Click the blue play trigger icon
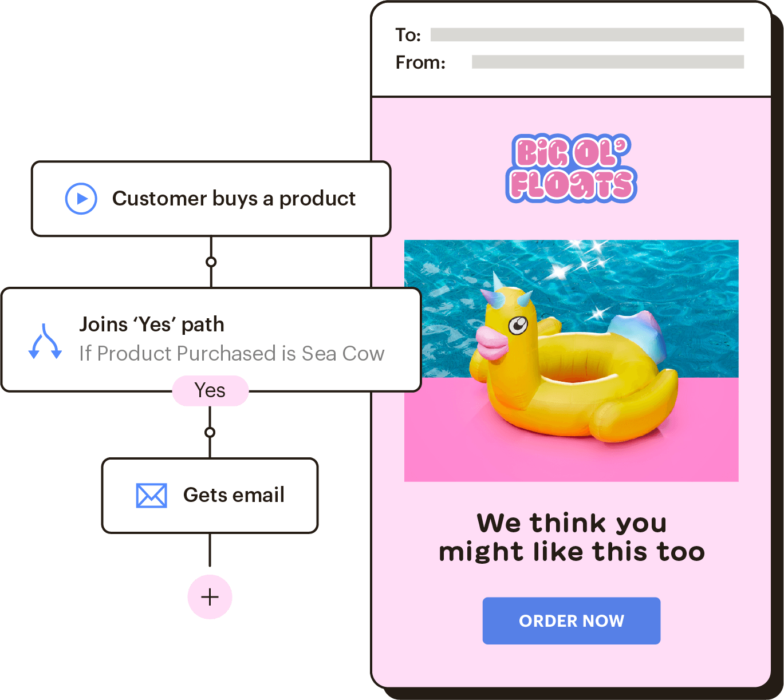Image resolution: width=784 pixels, height=700 pixels. [81, 199]
